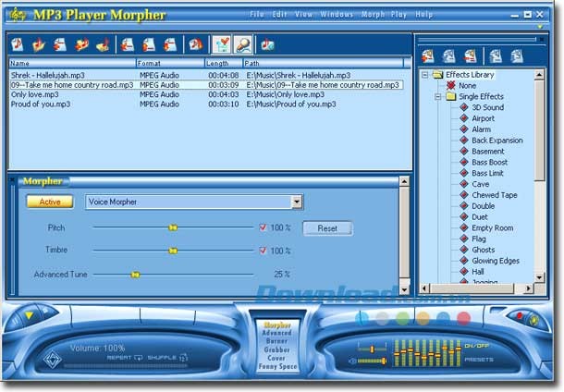Click the Presets equalizer label
Viewport: 564px width, 392px height.
(x=478, y=359)
